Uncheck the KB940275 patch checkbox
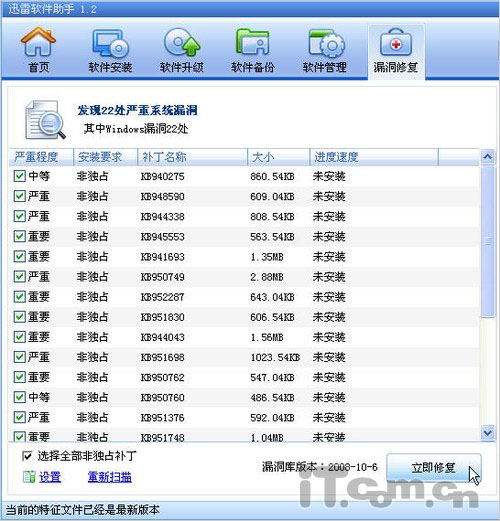Screen dimensions: 500x521 click(x=20, y=176)
